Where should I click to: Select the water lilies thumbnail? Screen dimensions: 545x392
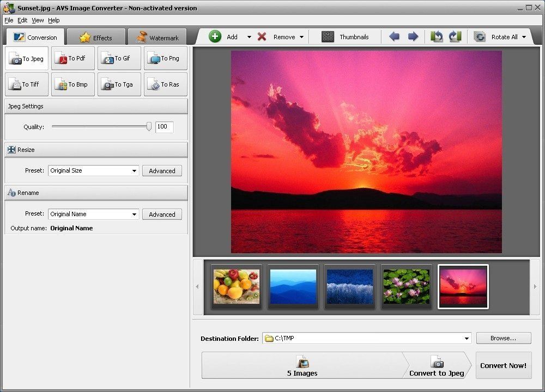coord(406,286)
